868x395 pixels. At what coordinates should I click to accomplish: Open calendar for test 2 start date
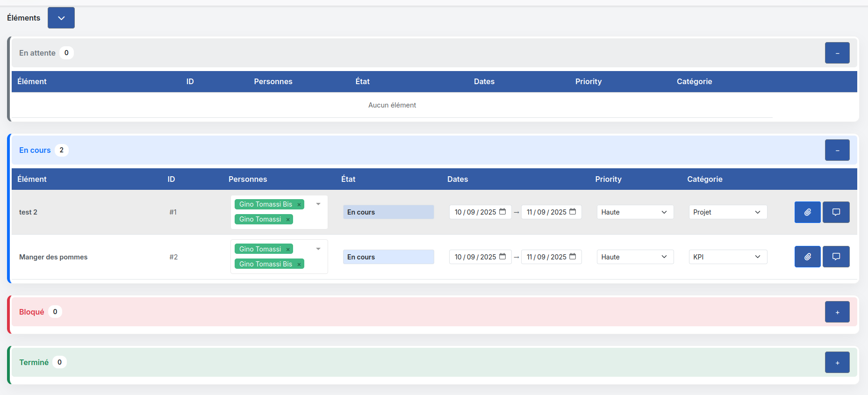click(502, 212)
